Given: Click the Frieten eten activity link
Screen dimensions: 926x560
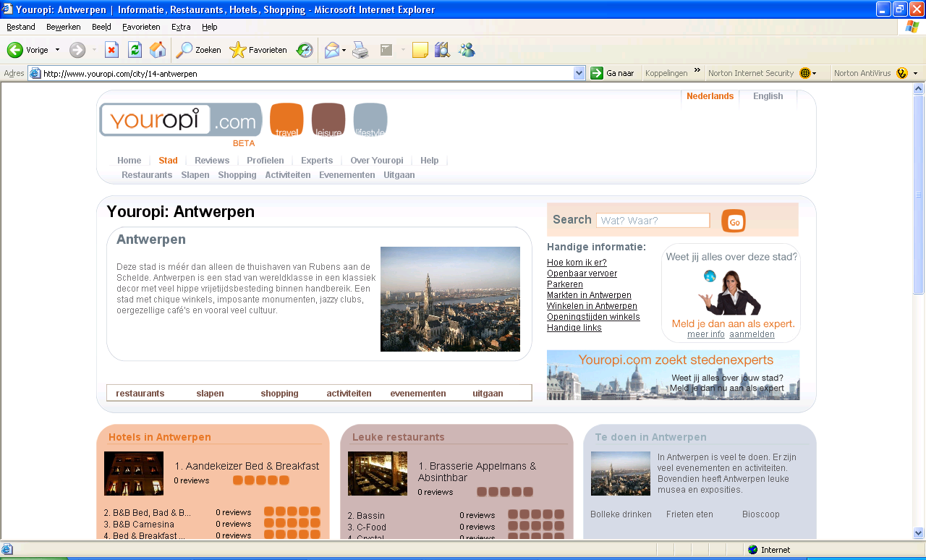Looking at the screenshot, I should (x=689, y=514).
